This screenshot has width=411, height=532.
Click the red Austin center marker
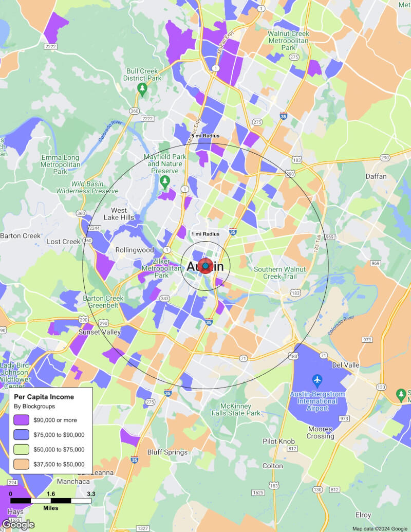(206, 266)
